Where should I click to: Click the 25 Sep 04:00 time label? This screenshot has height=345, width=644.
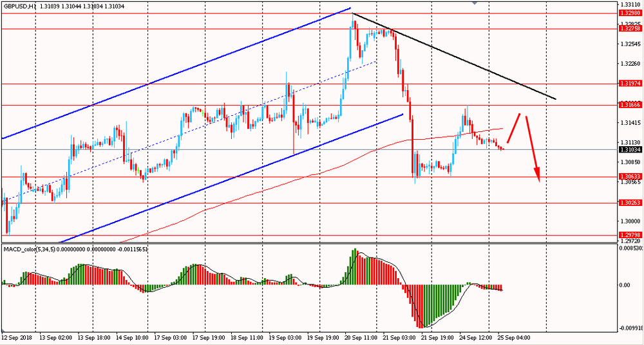point(514,338)
